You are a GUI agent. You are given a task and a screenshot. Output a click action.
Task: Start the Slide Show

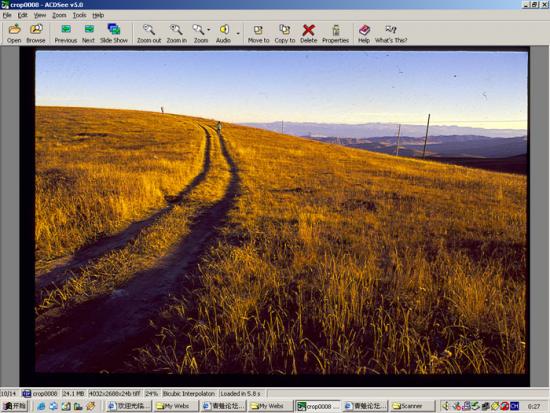[114, 33]
